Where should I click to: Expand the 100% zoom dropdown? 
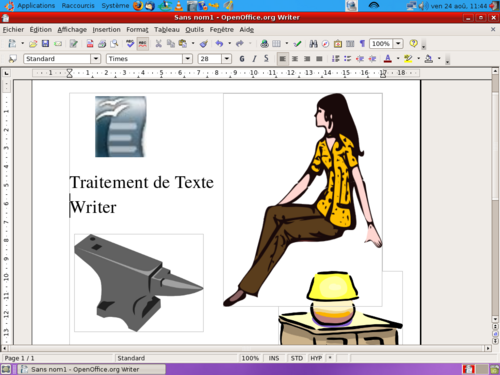click(x=398, y=44)
